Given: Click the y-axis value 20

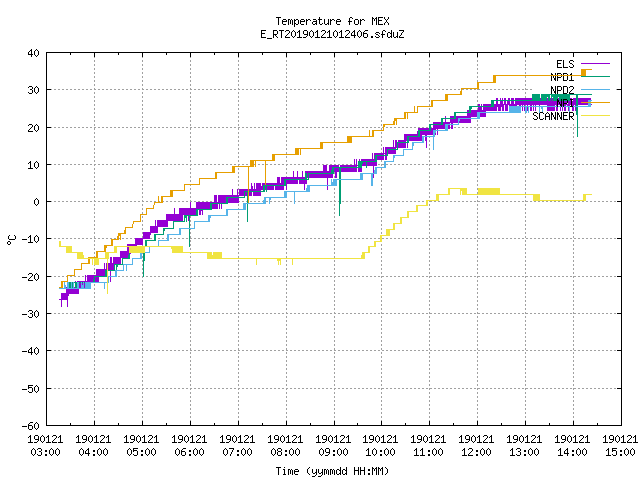Looking at the screenshot, I should tap(33, 128).
